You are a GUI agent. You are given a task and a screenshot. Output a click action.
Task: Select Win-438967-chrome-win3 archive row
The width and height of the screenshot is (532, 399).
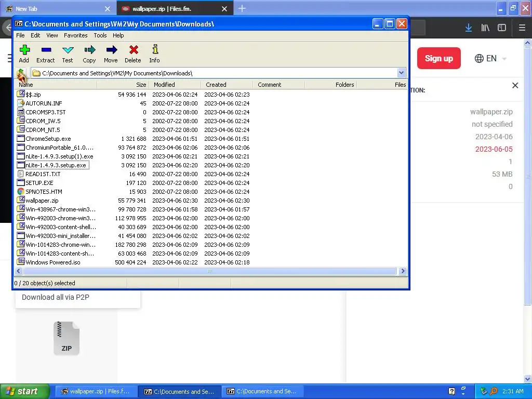click(x=211, y=209)
